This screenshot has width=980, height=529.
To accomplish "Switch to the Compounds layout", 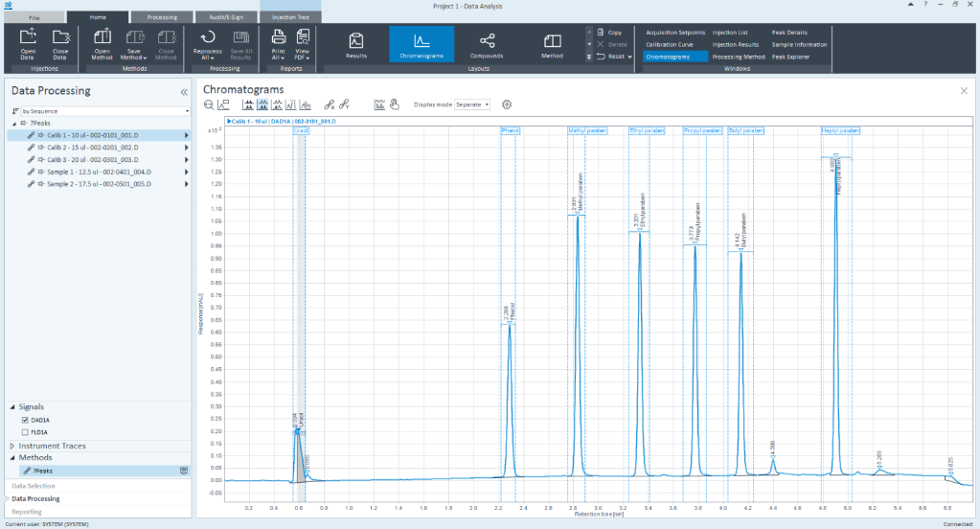I will click(487, 44).
